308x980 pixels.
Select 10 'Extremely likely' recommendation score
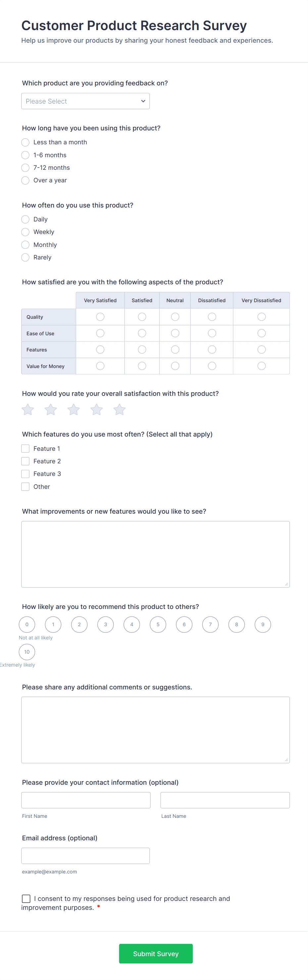point(27,652)
